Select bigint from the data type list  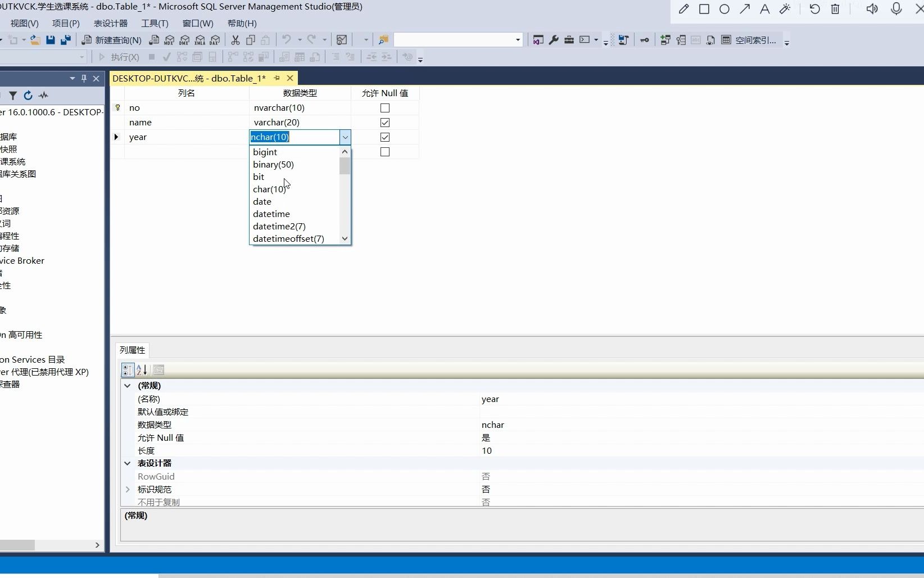pos(295,152)
